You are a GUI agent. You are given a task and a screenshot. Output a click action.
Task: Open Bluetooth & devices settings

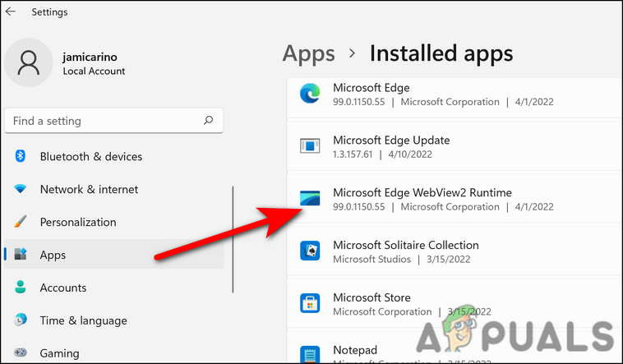point(91,157)
